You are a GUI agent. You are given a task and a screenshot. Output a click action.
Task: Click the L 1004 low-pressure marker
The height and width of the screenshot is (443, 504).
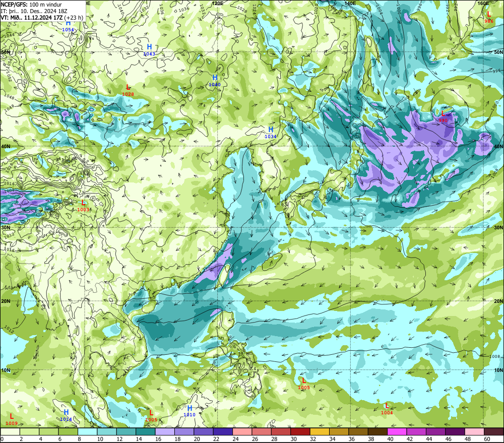tap(387, 409)
